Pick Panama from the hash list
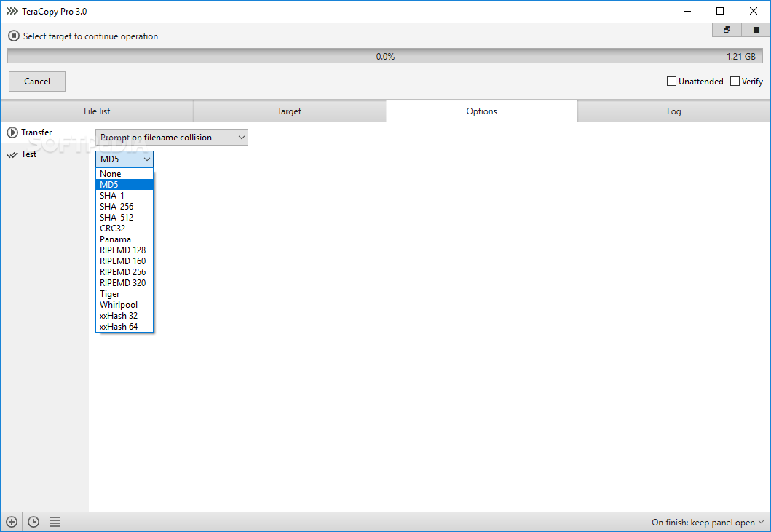The height and width of the screenshot is (532, 771). coord(124,239)
